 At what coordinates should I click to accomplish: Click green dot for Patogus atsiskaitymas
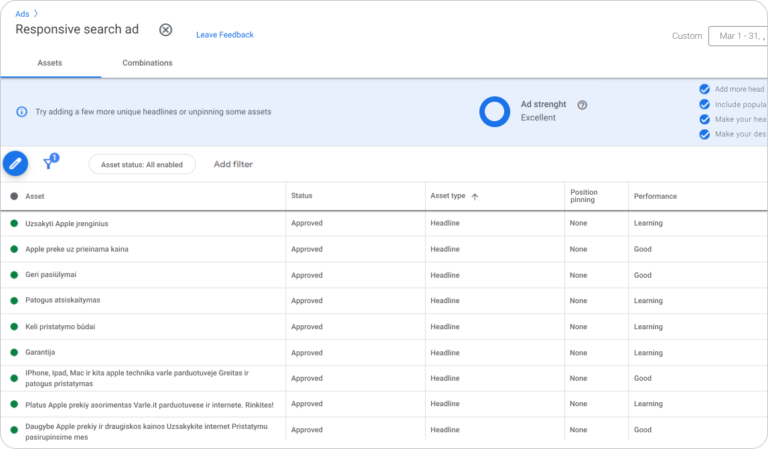coord(14,300)
